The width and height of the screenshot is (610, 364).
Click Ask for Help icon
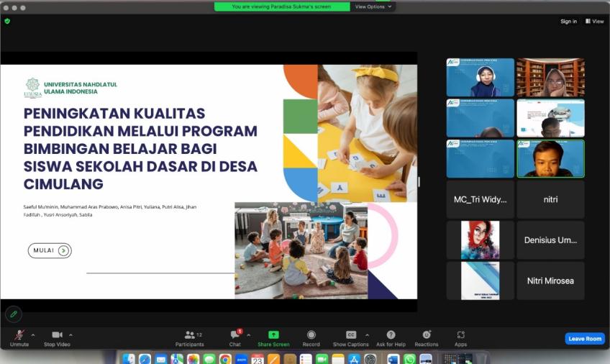click(391, 335)
